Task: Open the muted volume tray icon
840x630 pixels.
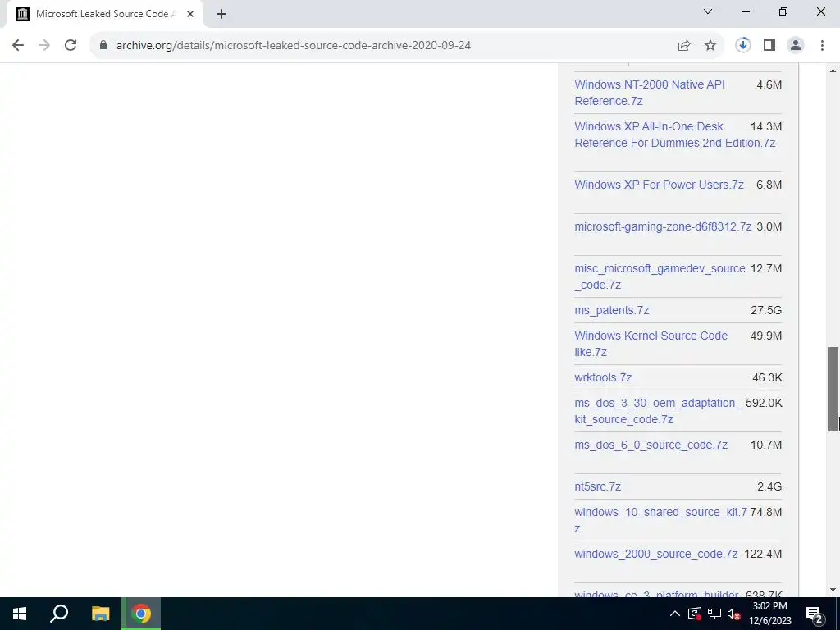Action: 734,614
